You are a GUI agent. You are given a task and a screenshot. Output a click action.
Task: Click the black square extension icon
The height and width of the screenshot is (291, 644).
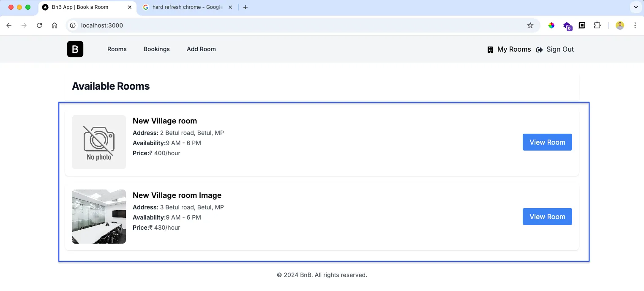tap(582, 25)
